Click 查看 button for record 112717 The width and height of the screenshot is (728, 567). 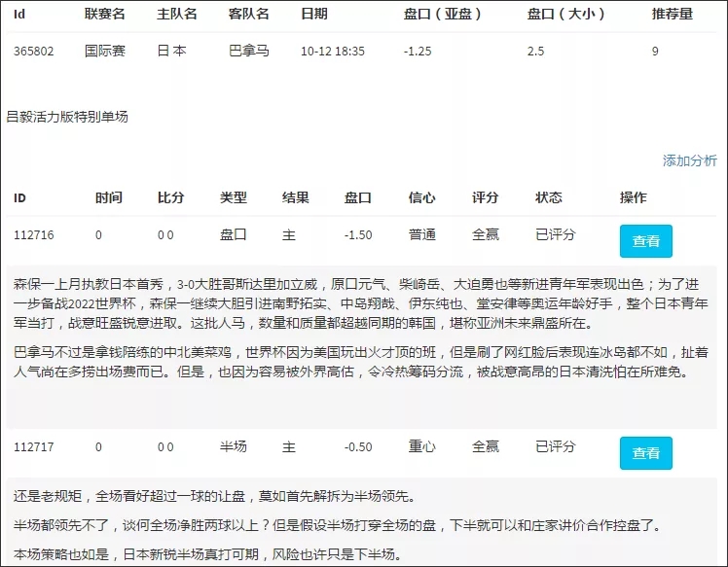pyautogui.click(x=646, y=453)
